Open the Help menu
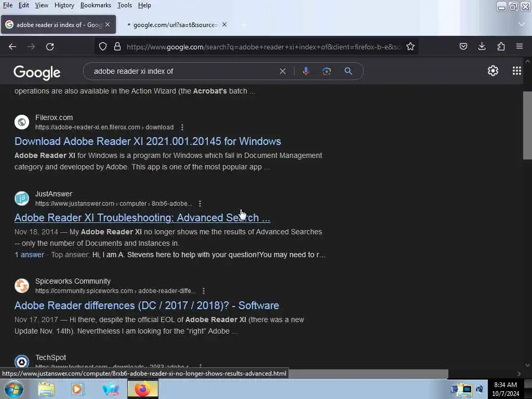The width and height of the screenshot is (532, 399). (x=144, y=5)
